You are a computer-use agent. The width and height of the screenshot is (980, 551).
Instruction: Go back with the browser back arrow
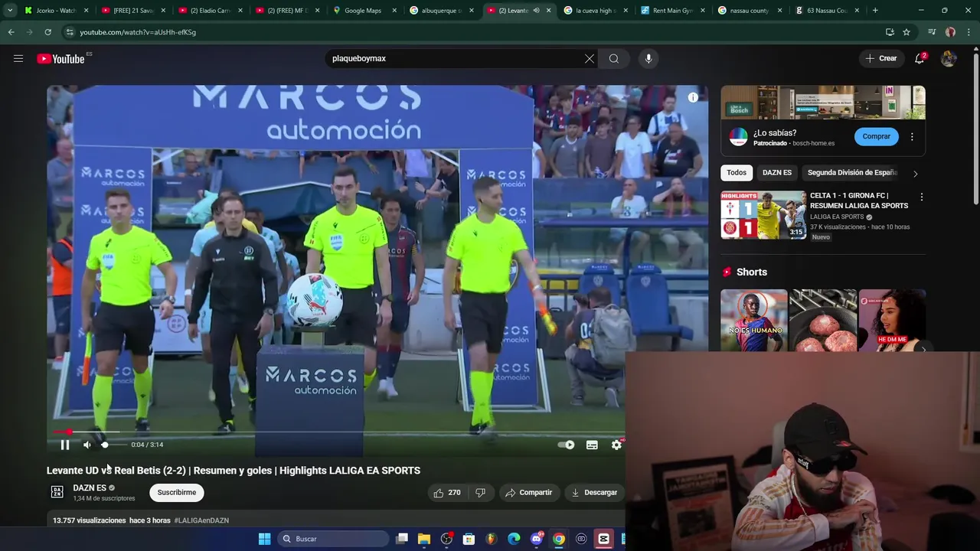[x=11, y=32]
